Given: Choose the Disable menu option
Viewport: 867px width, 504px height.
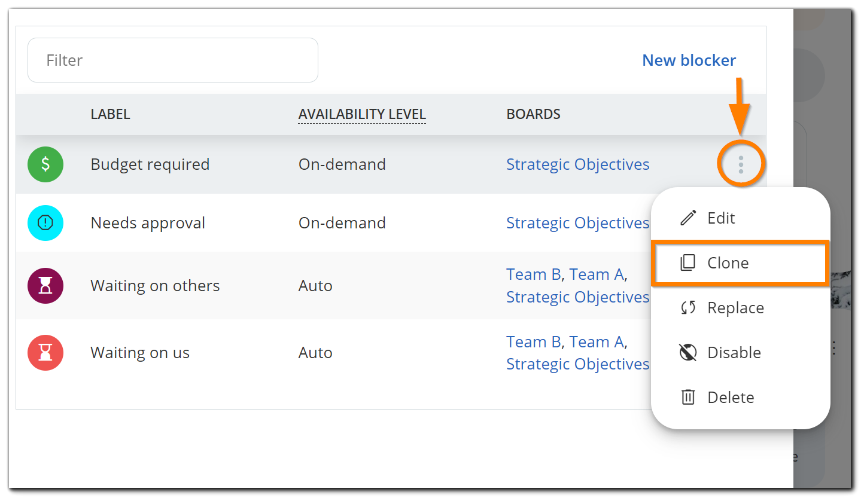Looking at the screenshot, I should [x=734, y=353].
